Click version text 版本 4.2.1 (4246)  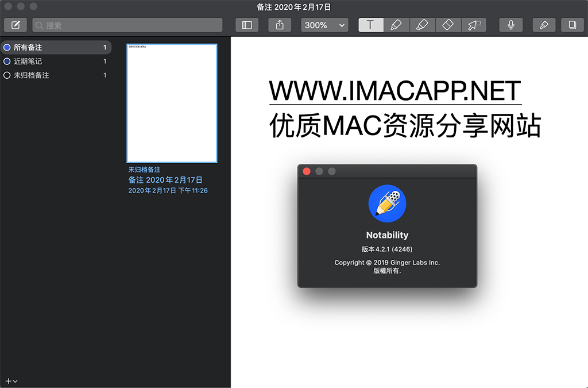387,249
